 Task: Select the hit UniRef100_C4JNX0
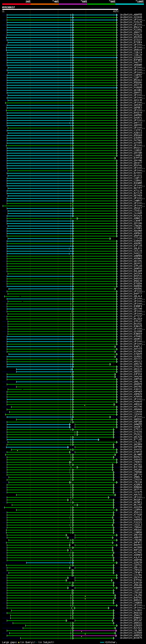pos(131,610)
